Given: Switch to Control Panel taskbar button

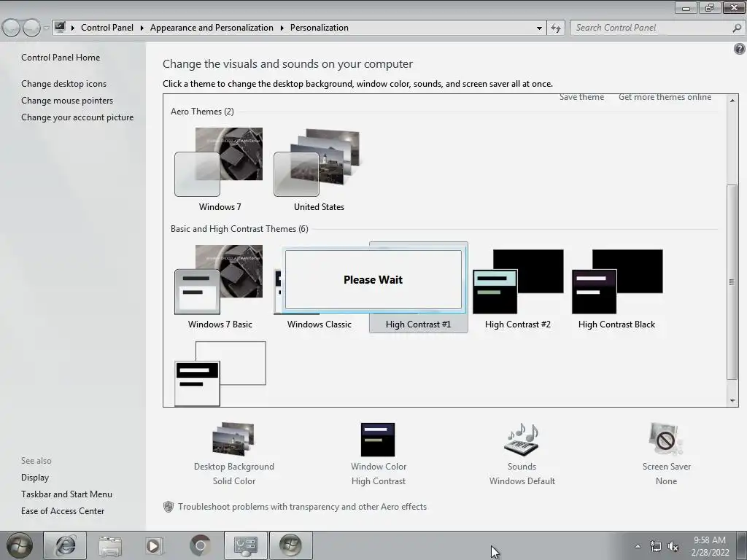Looking at the screenshot, I should coord(246,545).
